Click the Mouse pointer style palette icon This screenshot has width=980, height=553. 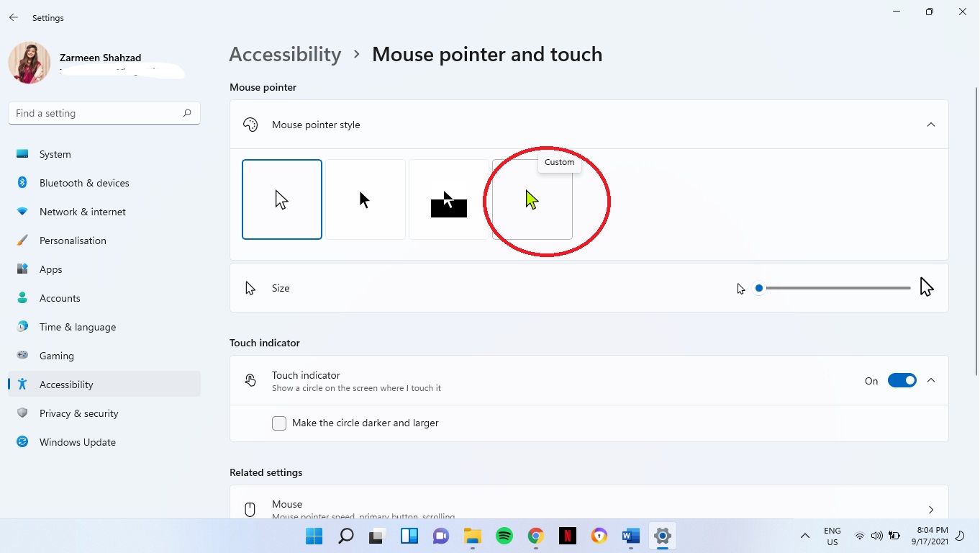[x=250, y=124]
